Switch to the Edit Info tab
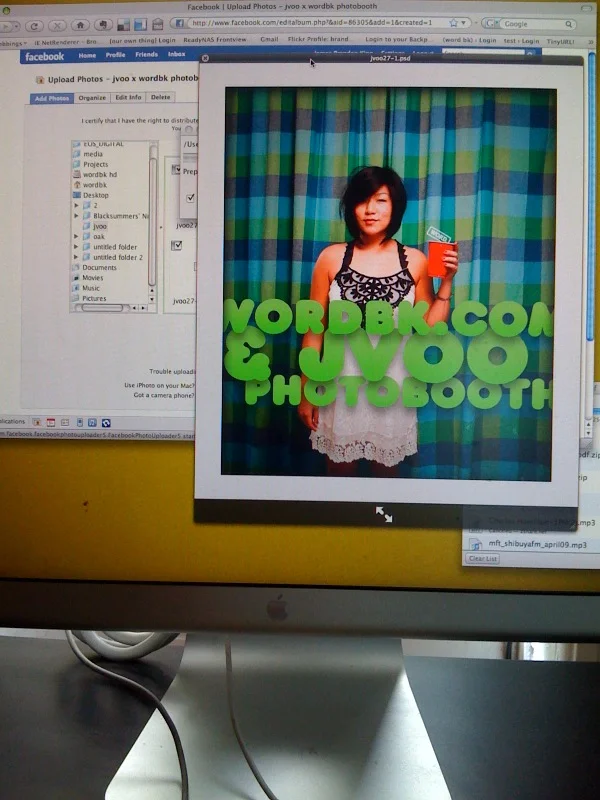This screenshot has width=600, height=800. [x=128, y=97]
